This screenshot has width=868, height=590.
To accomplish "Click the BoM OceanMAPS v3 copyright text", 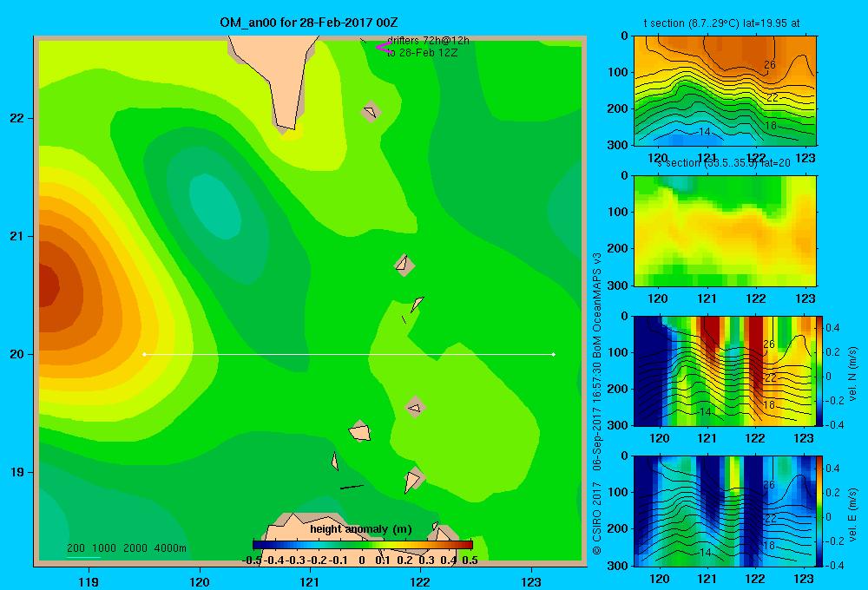I will click(x=597, y=404).
